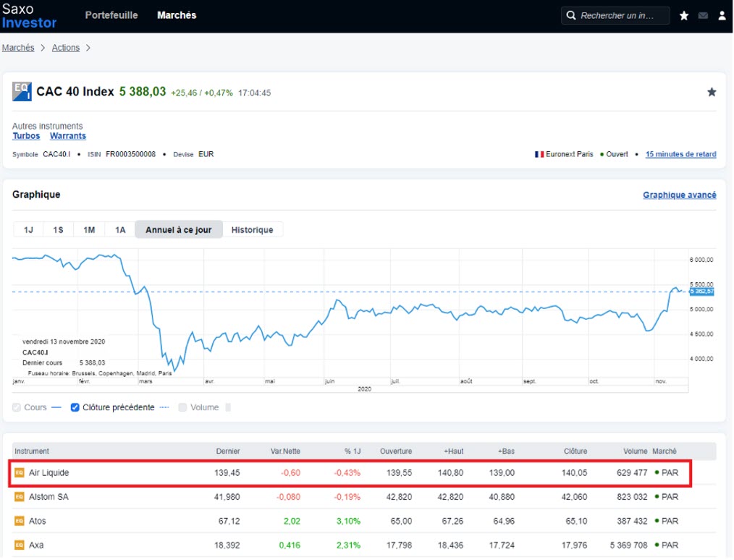Click the ISIN FR0003500008 value
The image size is (734, 560).
pyautogui.click(x=130, y=154)
